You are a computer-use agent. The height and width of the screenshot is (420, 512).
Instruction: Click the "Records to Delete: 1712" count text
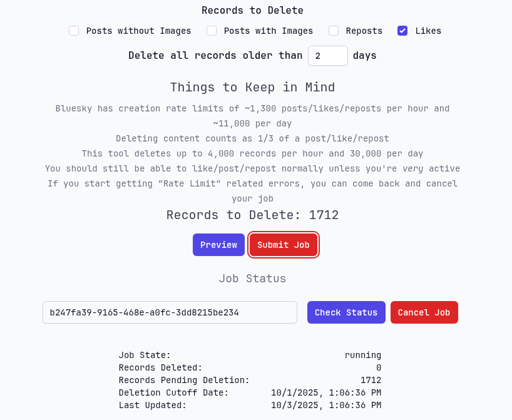point(252,215)
